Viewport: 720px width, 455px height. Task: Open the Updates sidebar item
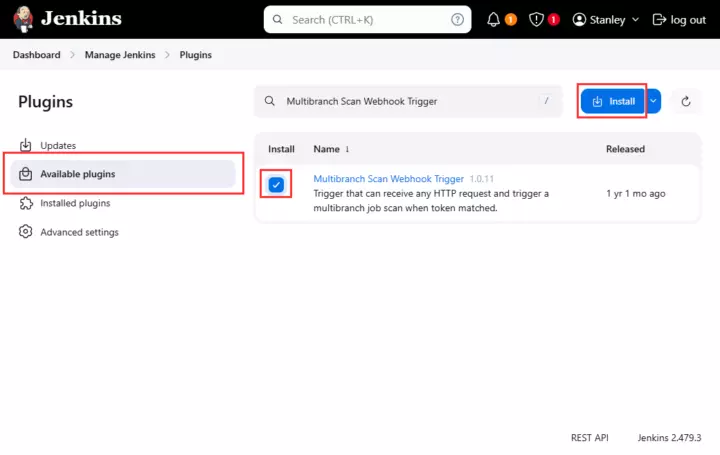click(123, 146)
